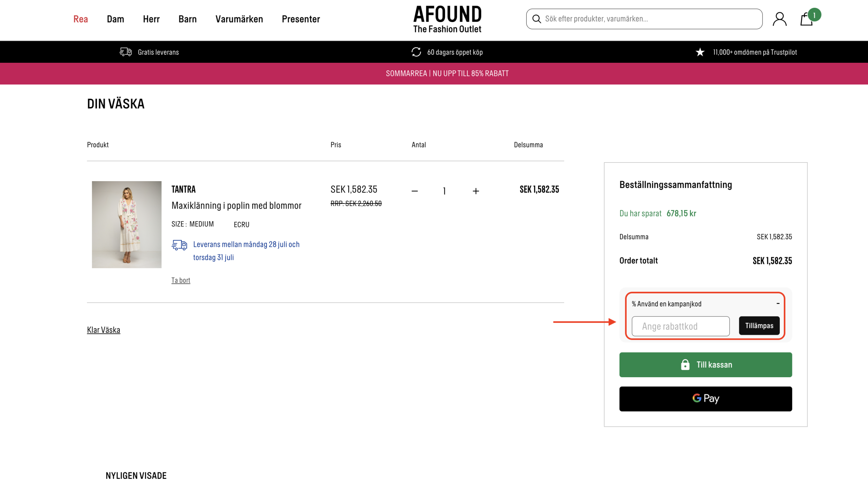Image resolution: width=868 pixels, height=481 pixels.
Task: Open the Barn menu
Action: click(x=188, y=19)
